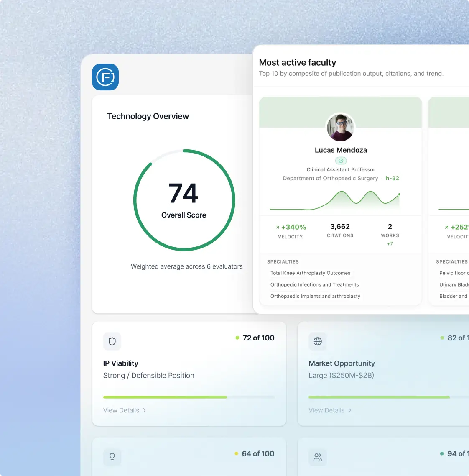Click the Clinical Assistant Professor title
The image size is (469, 476).
click(341, 169)
